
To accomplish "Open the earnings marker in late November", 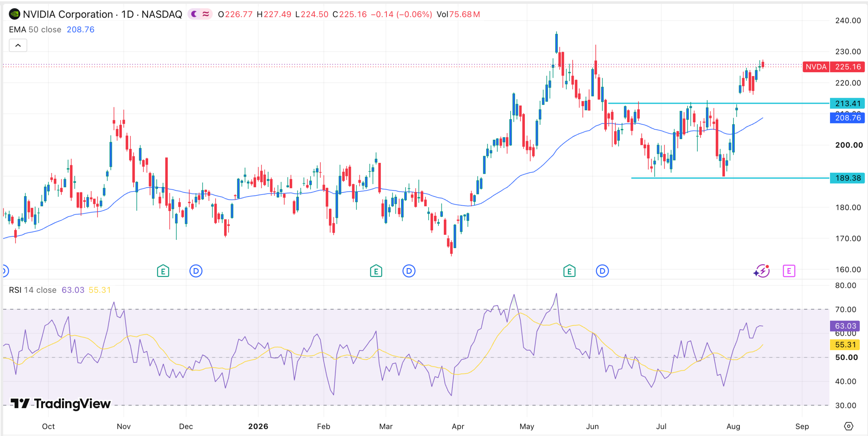I will pos(163,271).
